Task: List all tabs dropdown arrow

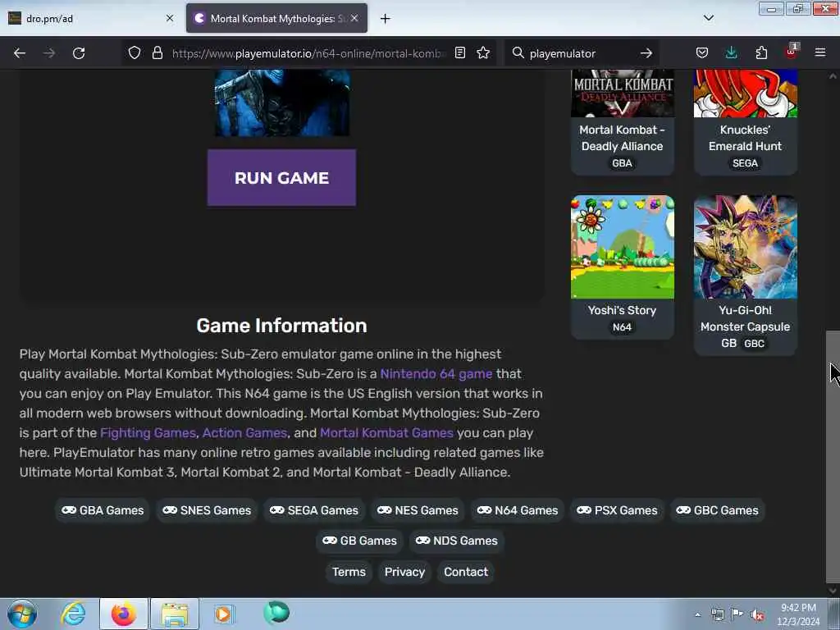Action: tap(708, 18)
